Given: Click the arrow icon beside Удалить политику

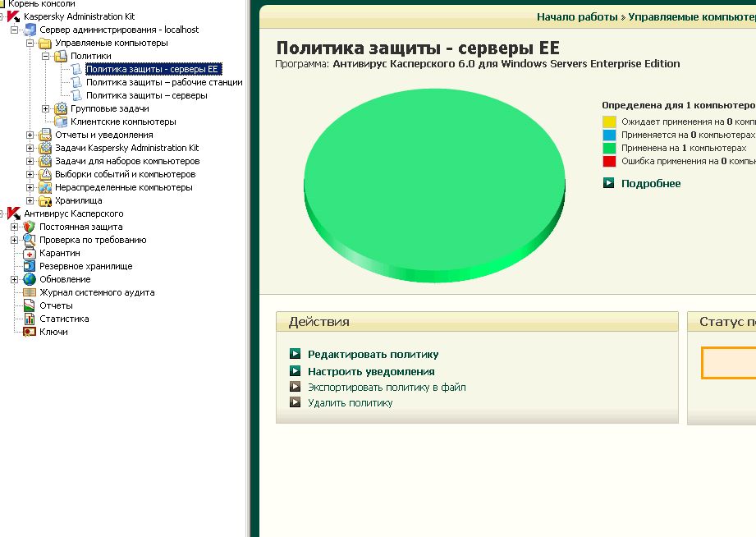Looking at the screenshot, I should tap(295, 402).
